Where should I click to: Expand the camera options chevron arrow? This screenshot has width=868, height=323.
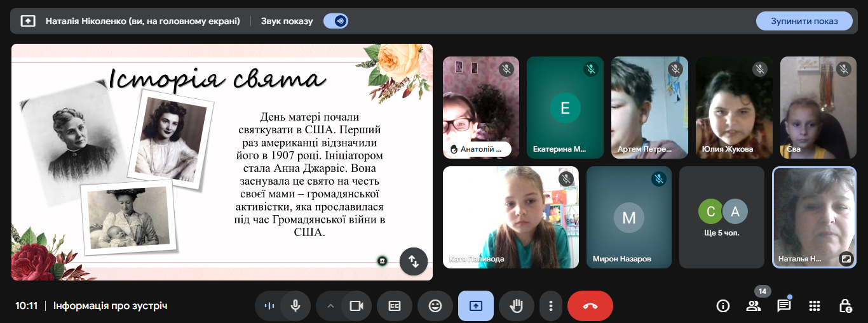pyautogui.click(x=330, y=306)
